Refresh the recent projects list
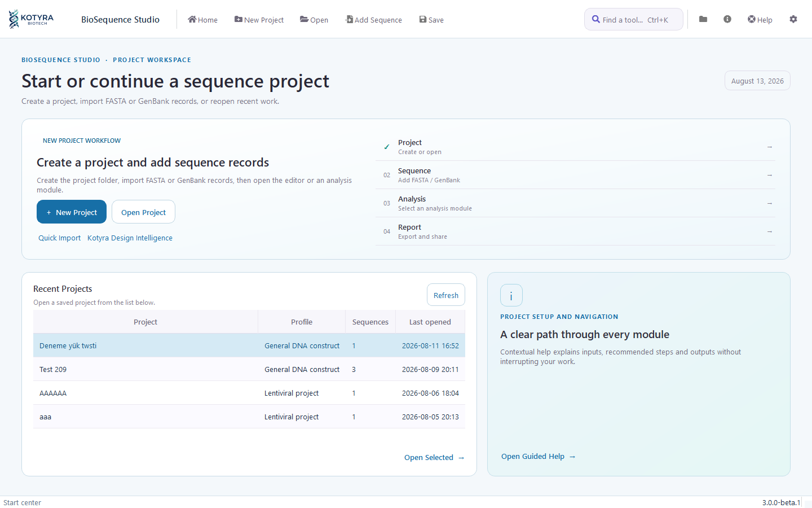Viewport: 812px width, 508px height. coord(446,295)
